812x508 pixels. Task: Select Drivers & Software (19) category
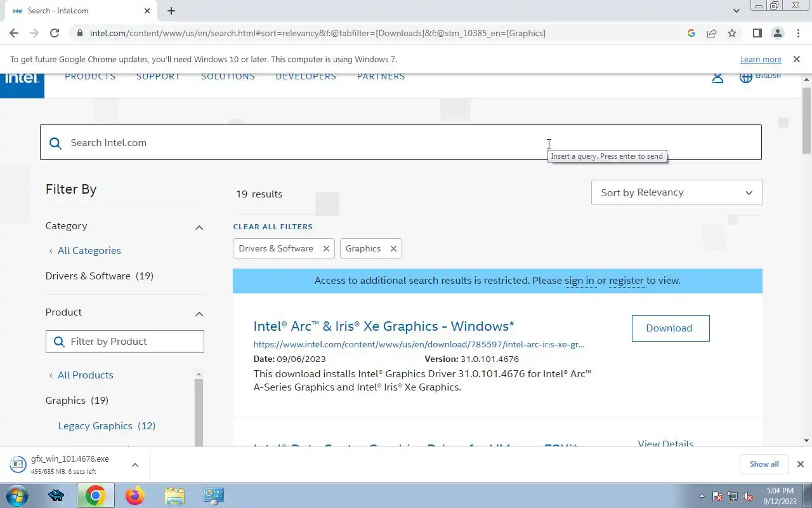pos(99,276)
